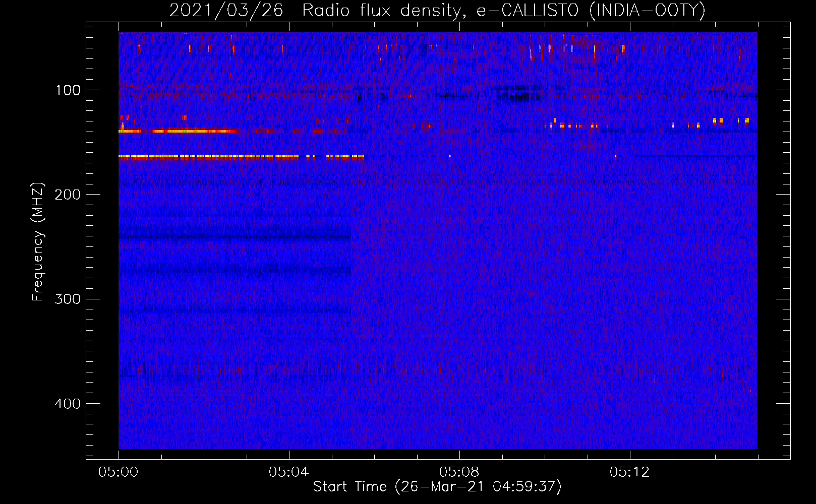Click the 'Start Time (26-Mar-21 04:59:37)' axis label
This screenshot has height=504, width=816.
point(437,487)
